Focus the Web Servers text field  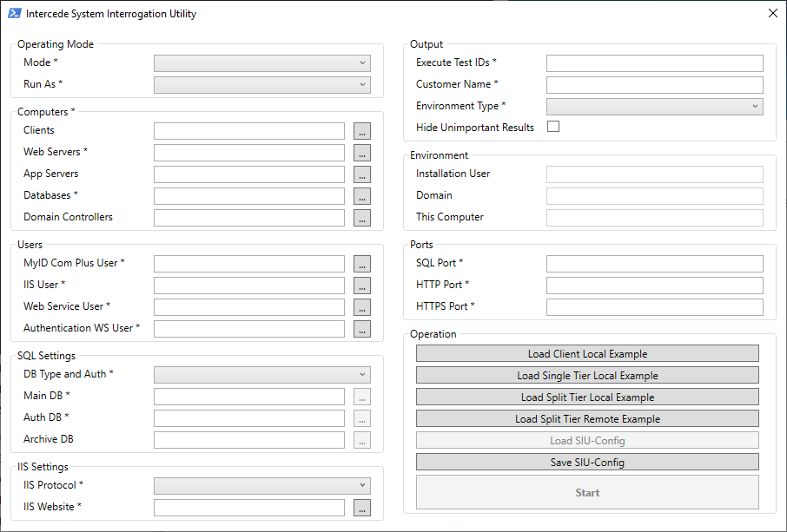point(249,153)
